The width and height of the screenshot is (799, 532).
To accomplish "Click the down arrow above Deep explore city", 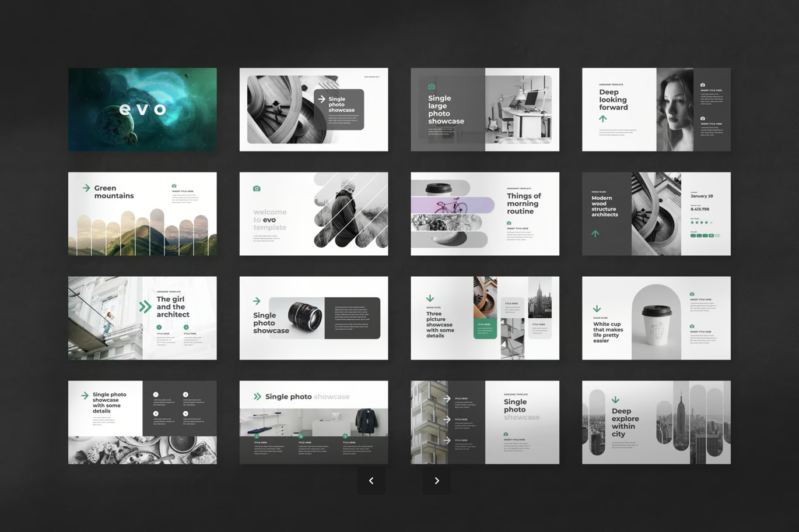I will [615, 400].
